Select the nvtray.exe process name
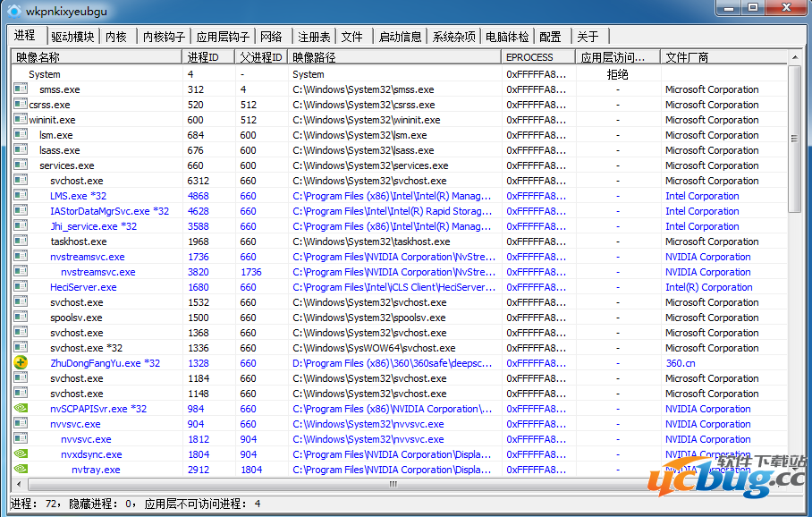Screen dimensions: 812x517 click(x=96, y=470)
